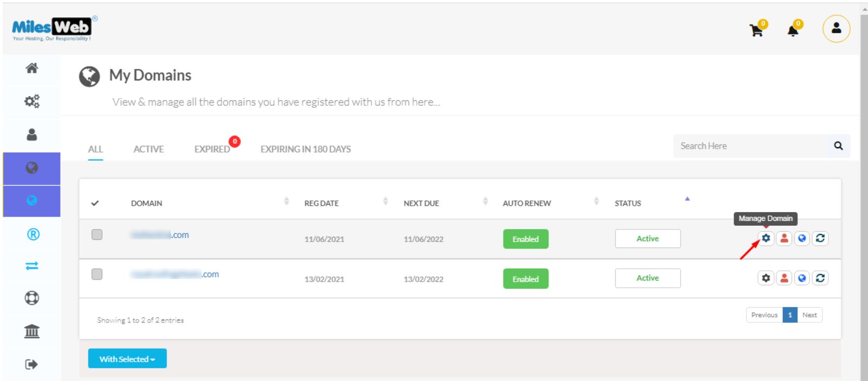This screenshot has width=868, height=381.
Task: Open the notifications bell
Action: (x=793, y=30)
